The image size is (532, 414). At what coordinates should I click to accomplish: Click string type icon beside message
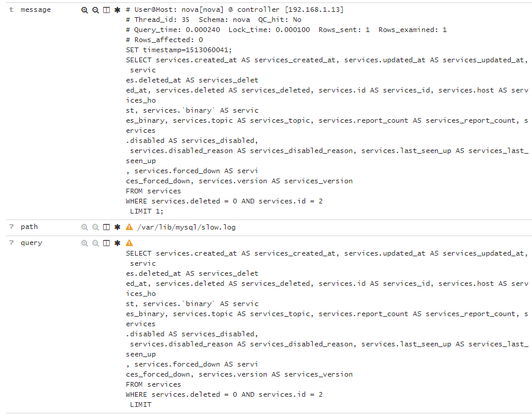point(11,10)
